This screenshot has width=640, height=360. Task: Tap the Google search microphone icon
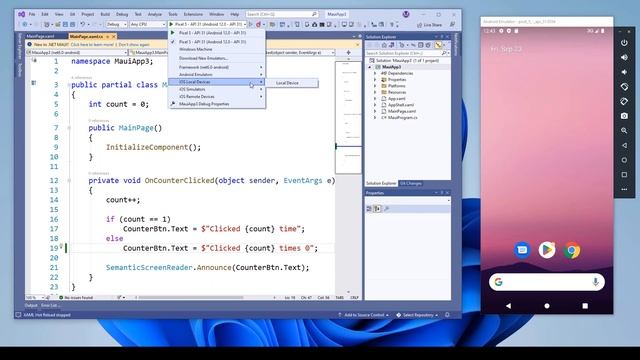(596, 282)
